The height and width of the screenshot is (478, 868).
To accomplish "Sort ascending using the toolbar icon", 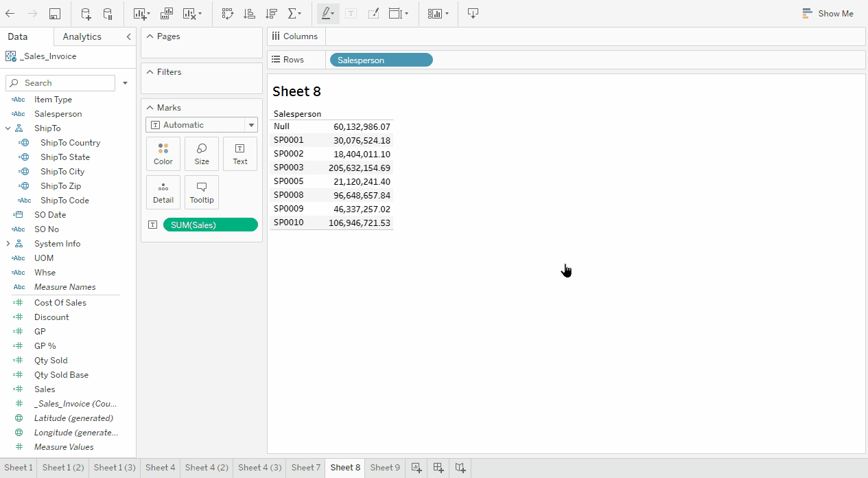I will click(x=249, y=14).
